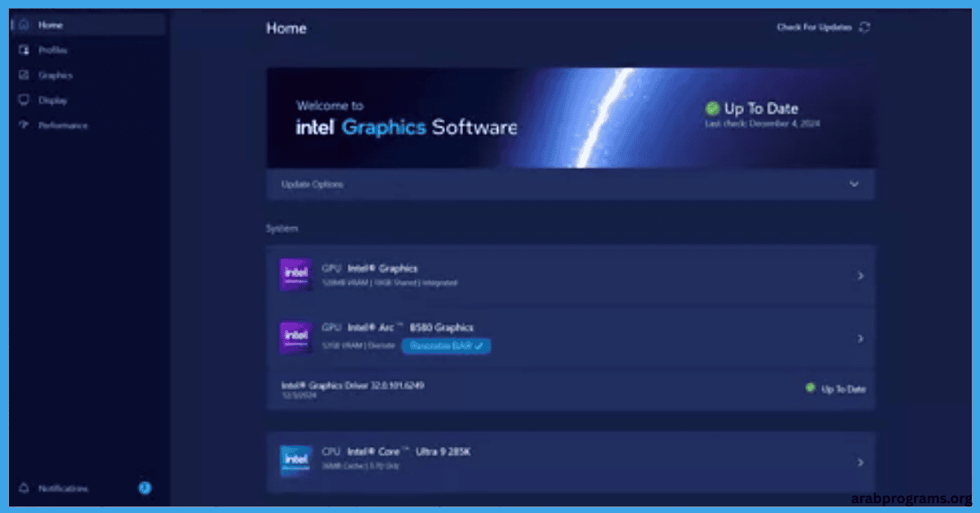This screenshot has height=513, width=980.
Task: Click the Update Options label
Action: click(312, 185)
